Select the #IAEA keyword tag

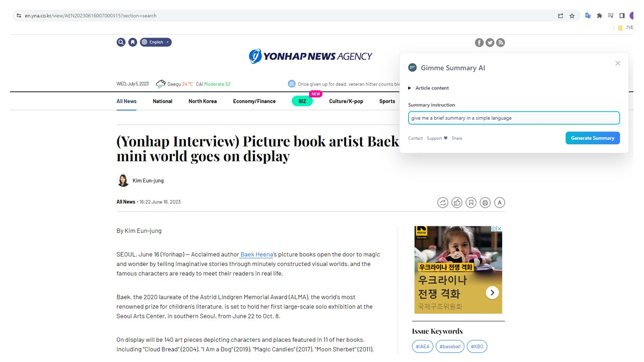423,346
